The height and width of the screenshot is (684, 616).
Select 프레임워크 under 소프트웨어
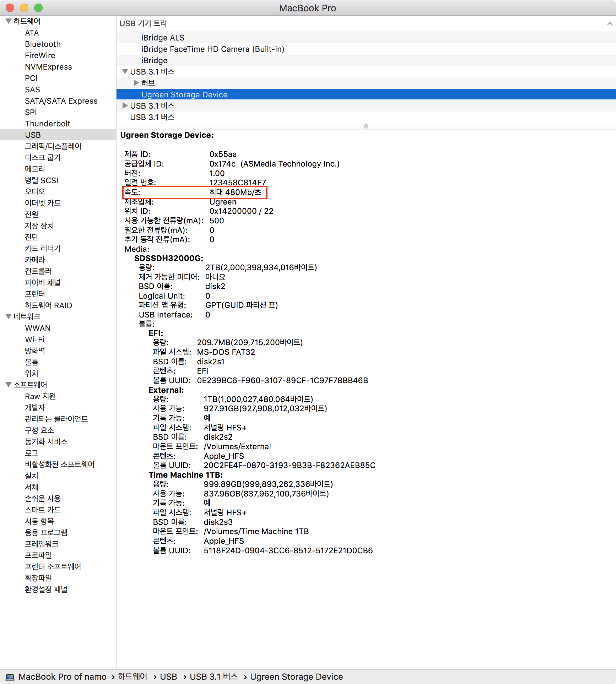pyautogui.click(x=42, y=544)
